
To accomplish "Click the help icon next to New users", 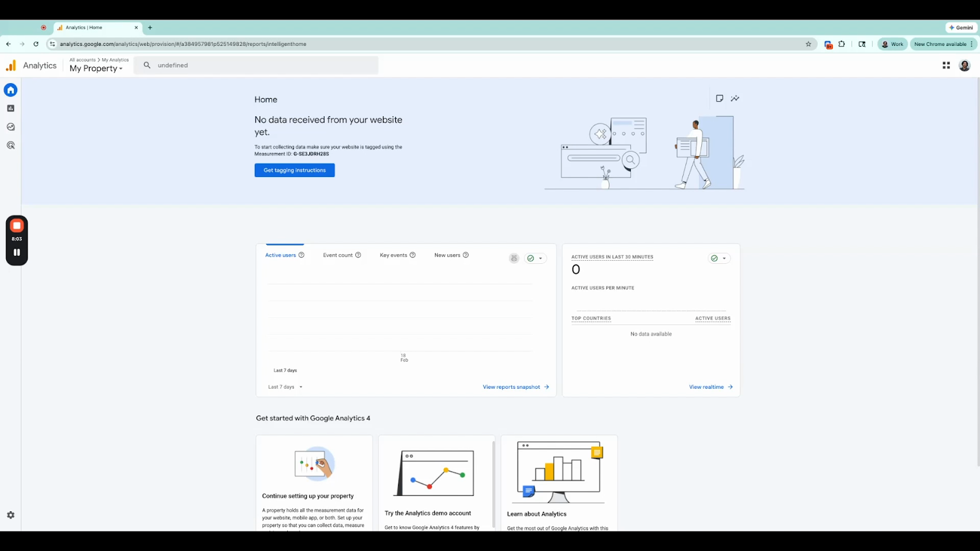I will point(466,255).
